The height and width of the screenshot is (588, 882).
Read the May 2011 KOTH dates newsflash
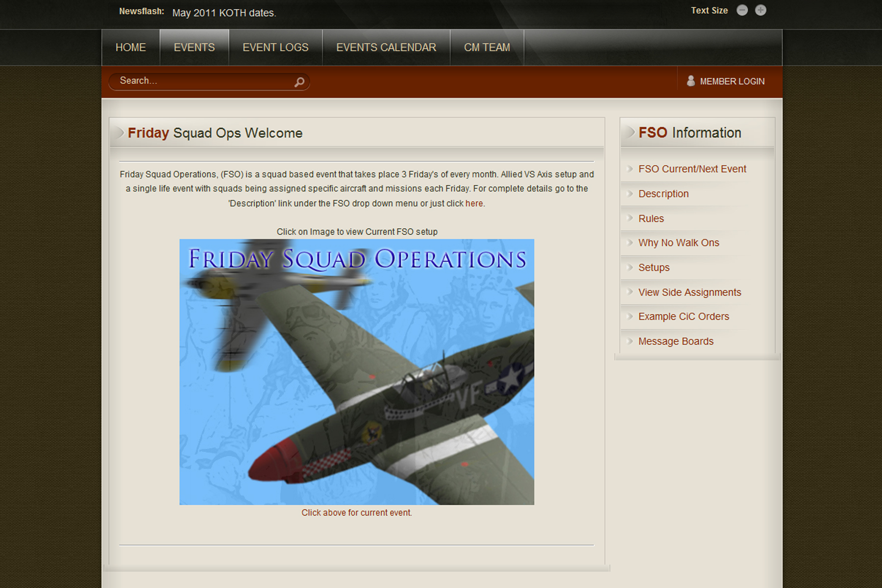pos(224,13)
